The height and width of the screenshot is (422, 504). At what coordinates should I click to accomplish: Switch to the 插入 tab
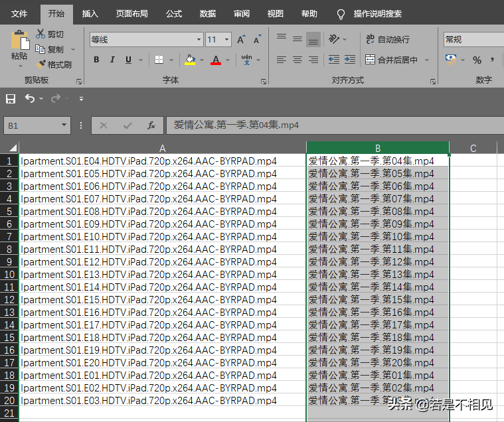coord(90,14)
